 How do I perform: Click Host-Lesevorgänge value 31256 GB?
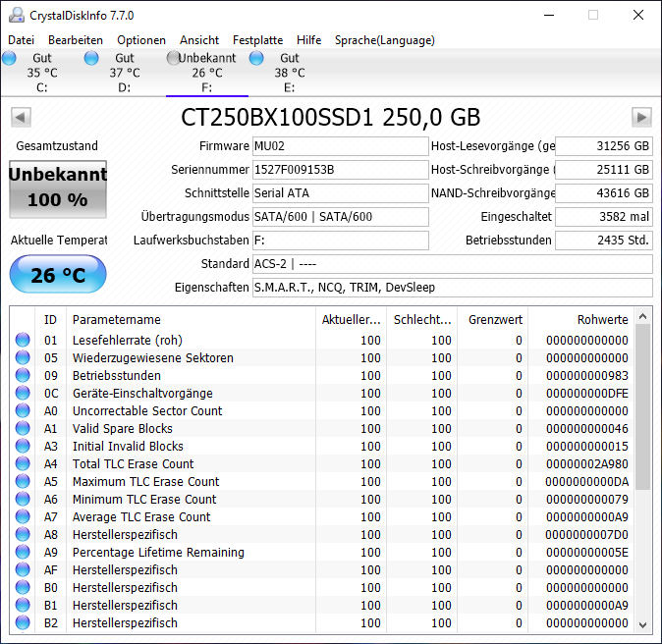coord(604,146)
